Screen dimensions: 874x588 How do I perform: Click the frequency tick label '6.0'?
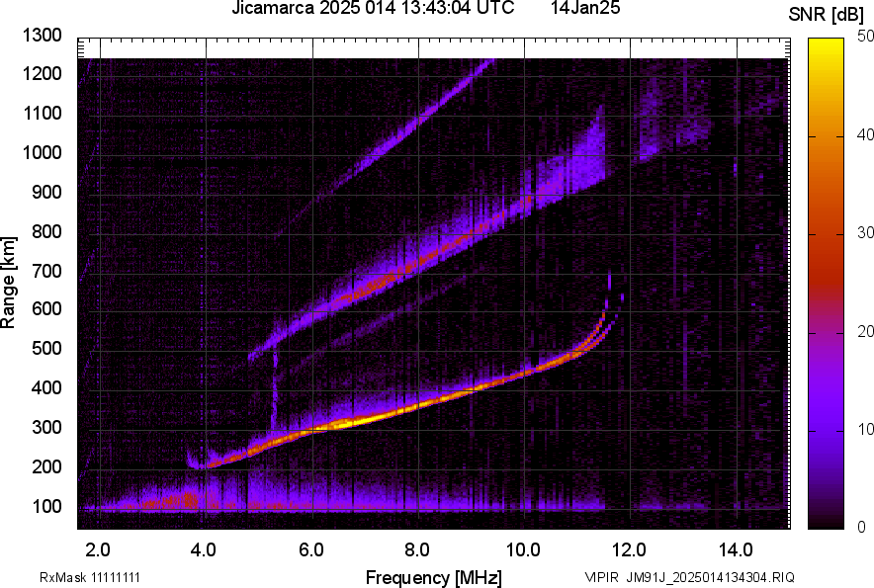click(311, 550)
